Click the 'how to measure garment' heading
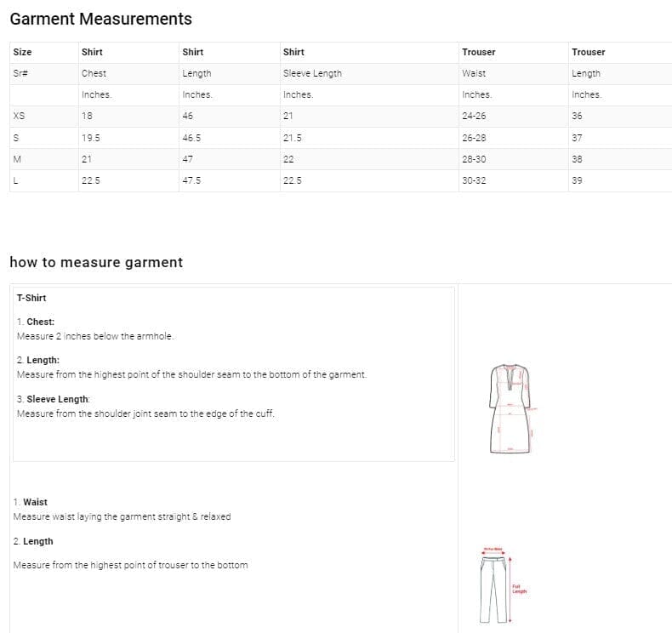672x633 pixels. pyautogui.click(x=96, y=262)
